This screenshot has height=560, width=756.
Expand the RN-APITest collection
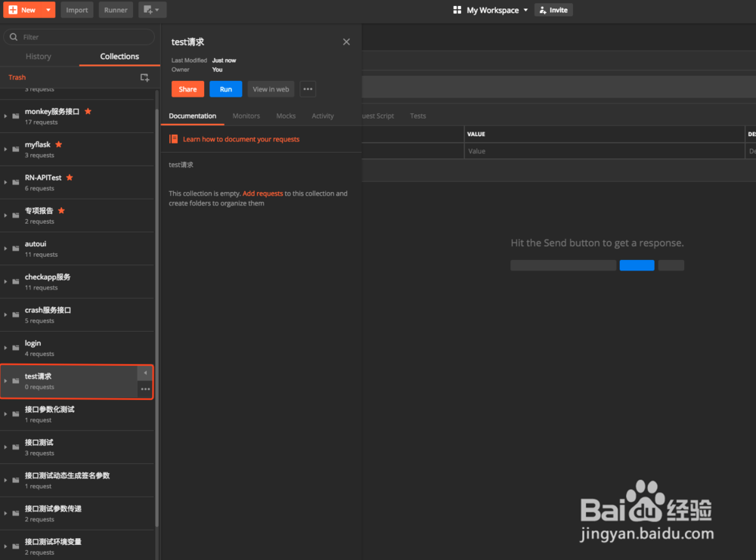tap(5, 182)
